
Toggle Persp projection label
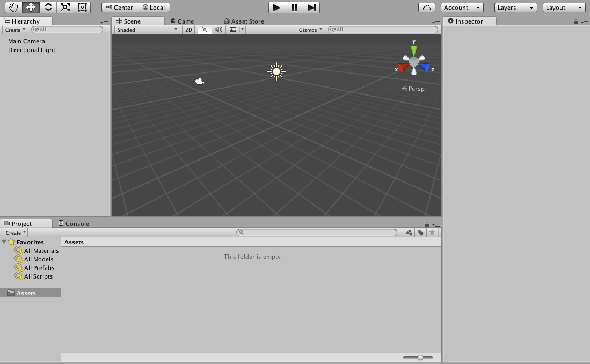coord(413,89)
